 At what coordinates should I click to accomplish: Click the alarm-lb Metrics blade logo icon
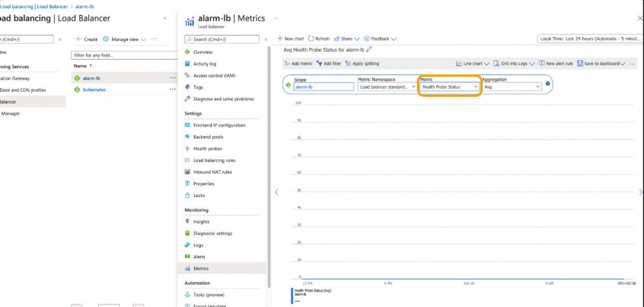point(190,21)
